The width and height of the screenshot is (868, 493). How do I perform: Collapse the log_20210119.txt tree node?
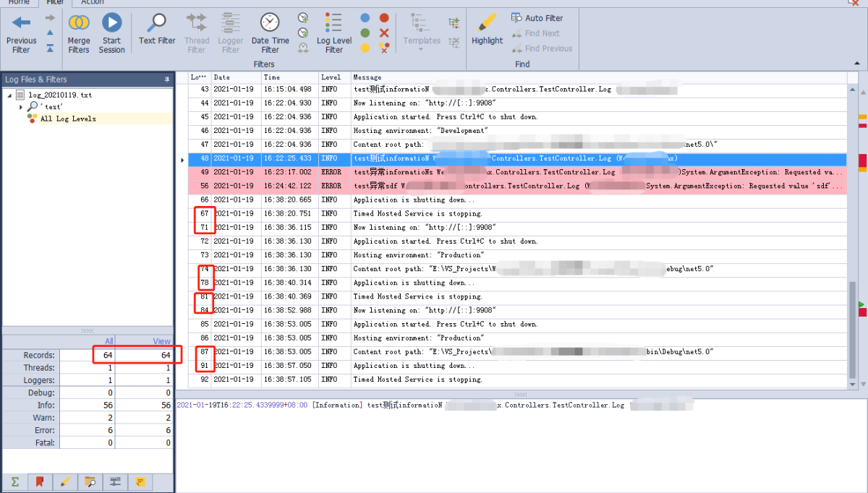(10, 95)
